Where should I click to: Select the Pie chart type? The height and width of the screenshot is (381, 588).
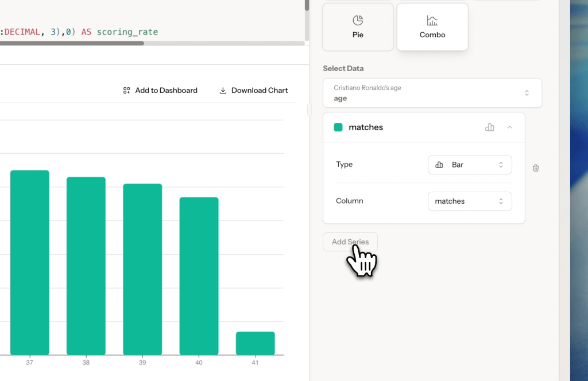click(358, 27)
